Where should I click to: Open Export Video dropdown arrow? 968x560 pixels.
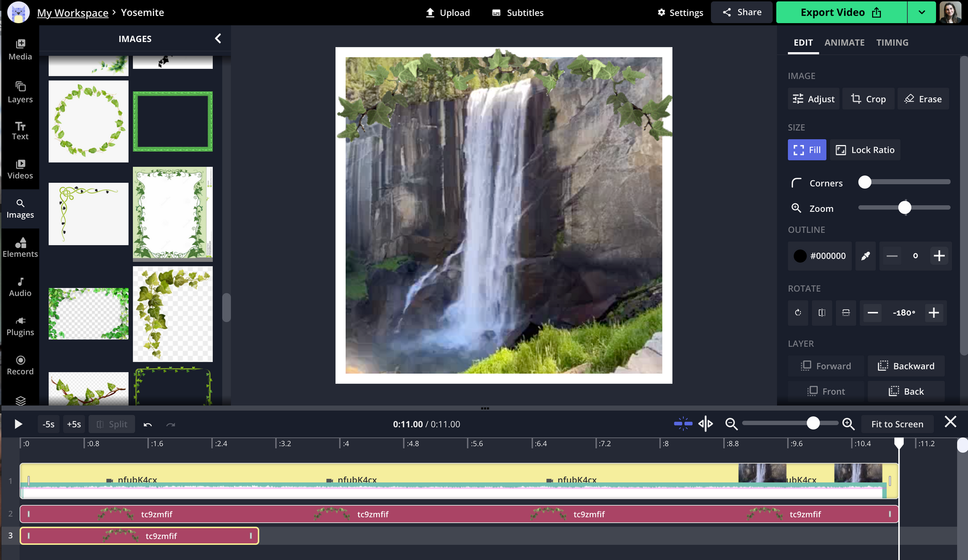pyautogui.click(x=922, y=13)
